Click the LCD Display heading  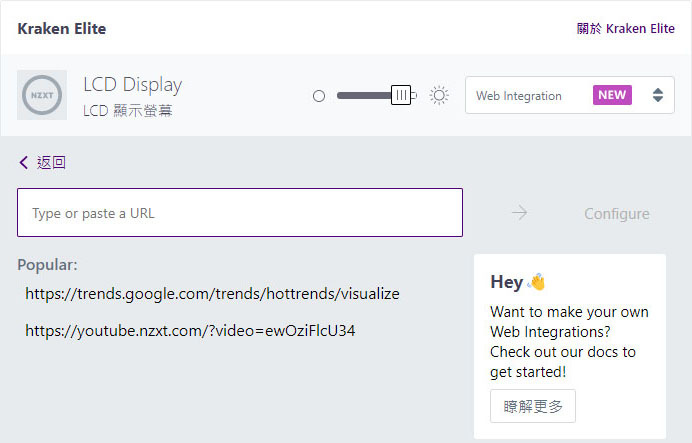tap(132, 85)
